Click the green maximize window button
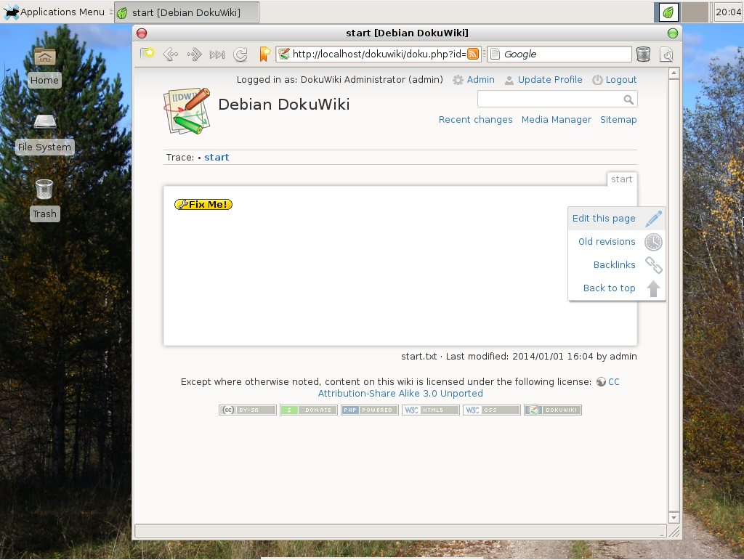744x560 pixels. (672, 33)
